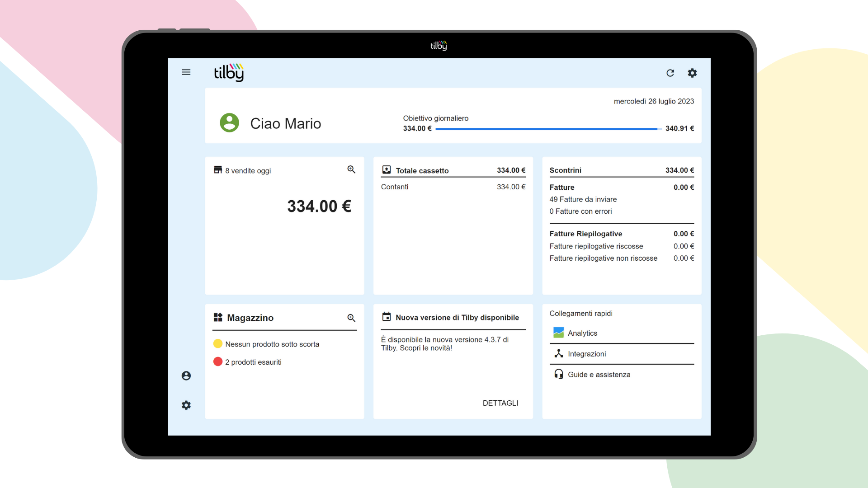
Task: Click the Integrazioni quick link icon
Action: (x=557, y=354)
